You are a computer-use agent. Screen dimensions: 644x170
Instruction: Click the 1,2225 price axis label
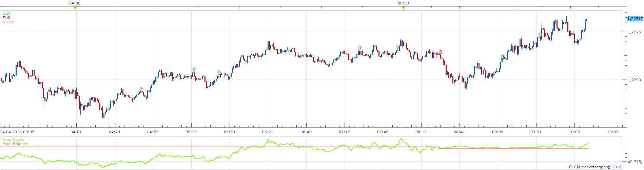(634, 32)
